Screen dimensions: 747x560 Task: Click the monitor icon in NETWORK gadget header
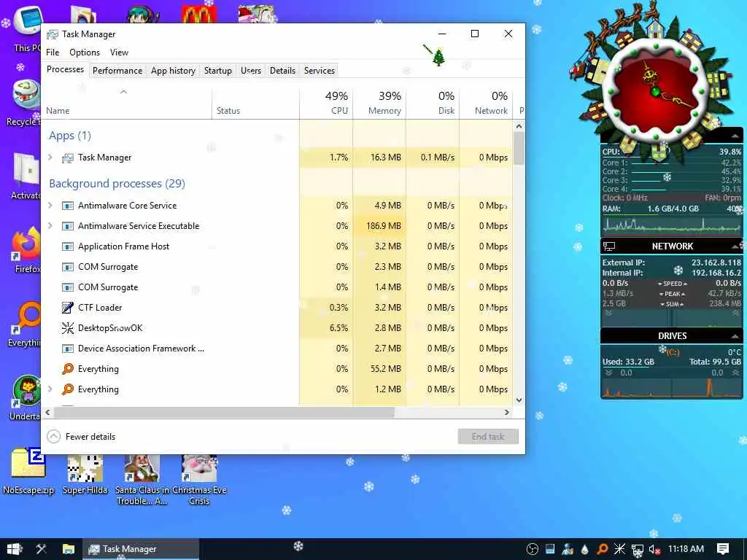pos(609,246)
